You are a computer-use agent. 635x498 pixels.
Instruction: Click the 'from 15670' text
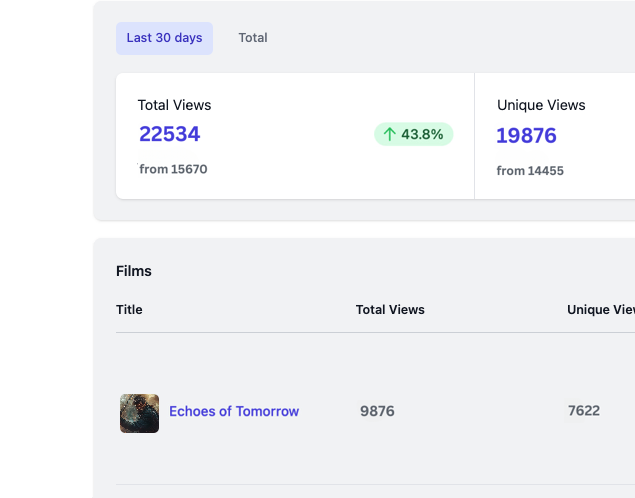point(173,169)
